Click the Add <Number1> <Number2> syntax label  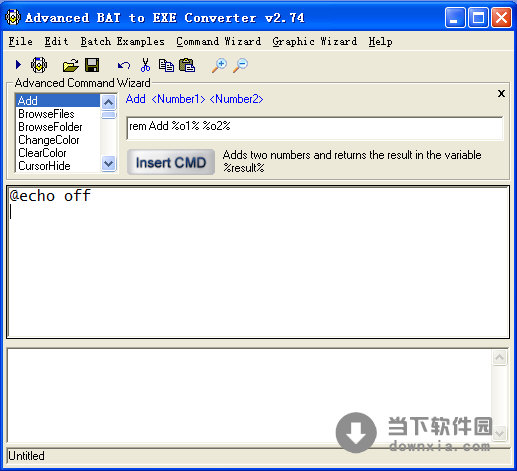point(194,99)
